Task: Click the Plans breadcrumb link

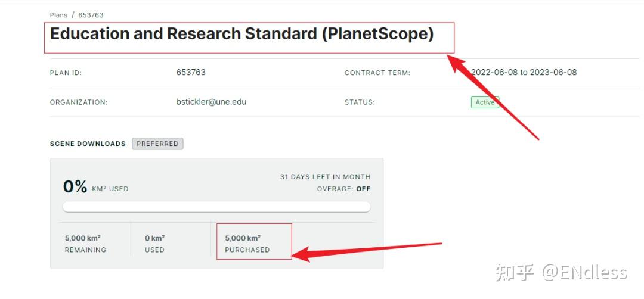Action: click(x=58, y=15)
